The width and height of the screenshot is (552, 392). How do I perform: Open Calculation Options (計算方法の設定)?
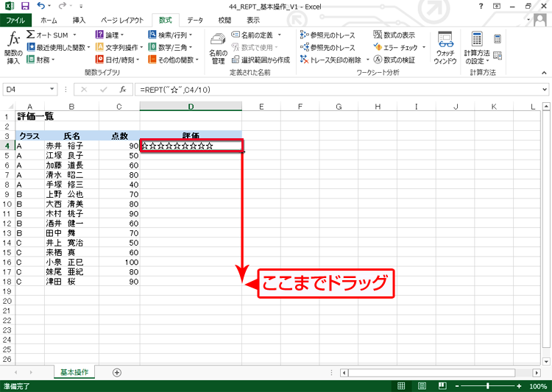pos(477,49)
